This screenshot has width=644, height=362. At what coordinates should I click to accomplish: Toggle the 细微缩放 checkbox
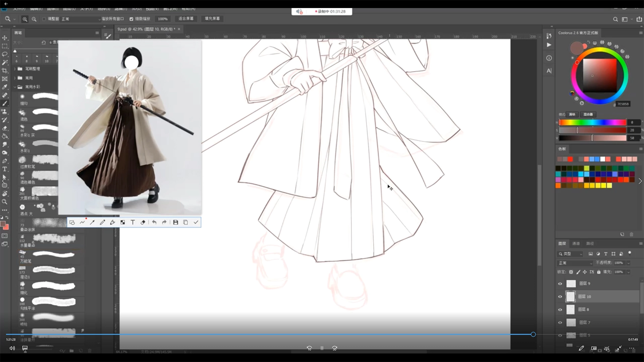coord(131,19)
